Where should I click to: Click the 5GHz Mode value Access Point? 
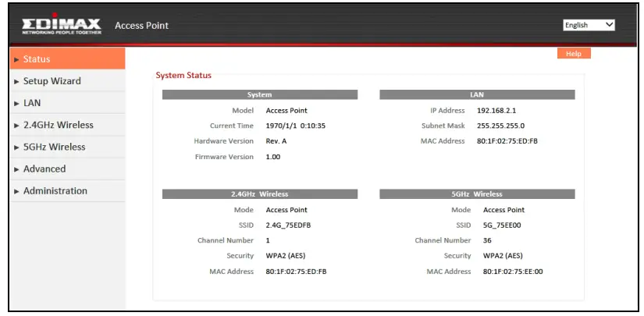503,210
